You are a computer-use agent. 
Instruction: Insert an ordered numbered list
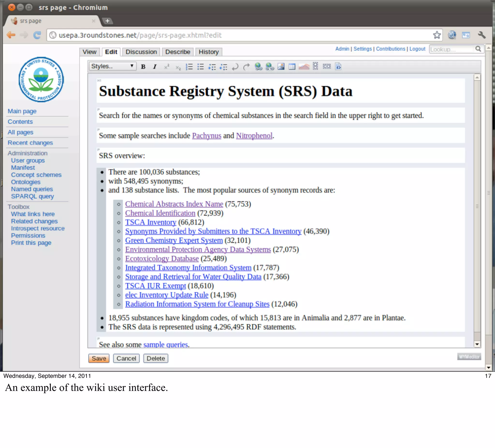(x=189, y=67)
